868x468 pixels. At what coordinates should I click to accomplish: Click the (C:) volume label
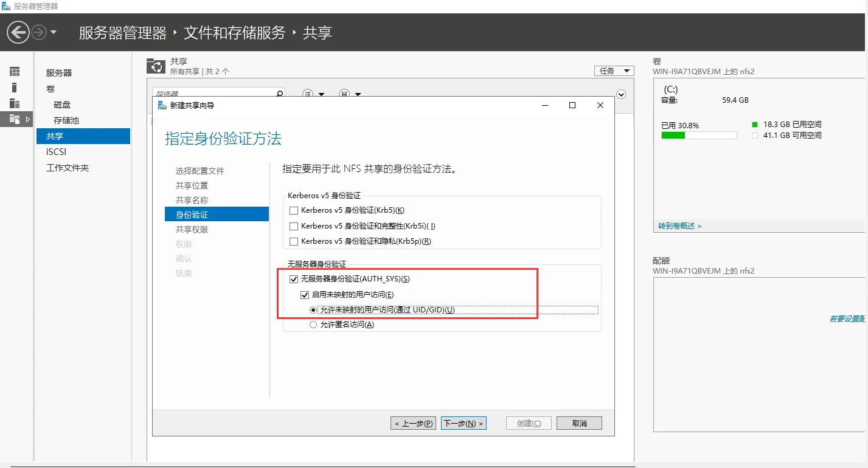pos(671,89)
